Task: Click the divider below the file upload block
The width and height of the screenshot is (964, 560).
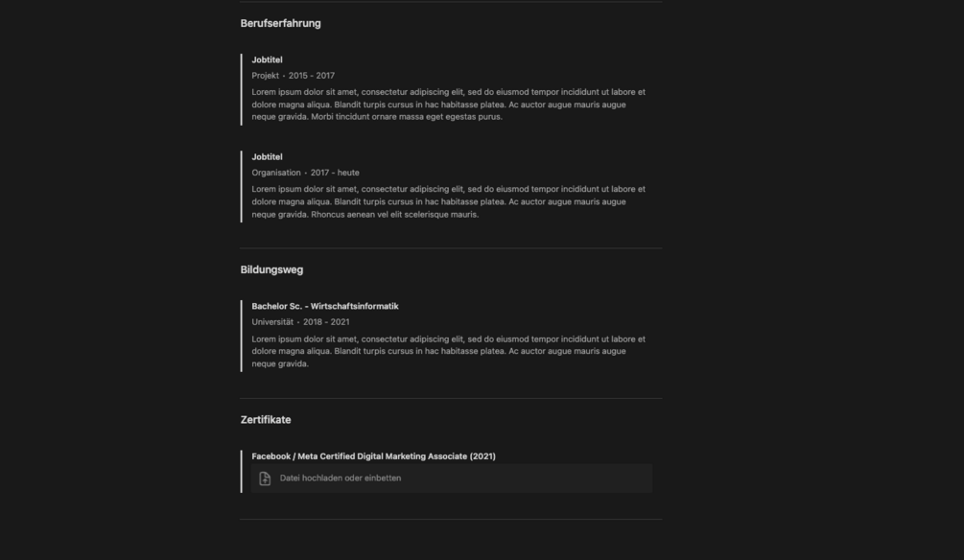Action: (451, 519)
